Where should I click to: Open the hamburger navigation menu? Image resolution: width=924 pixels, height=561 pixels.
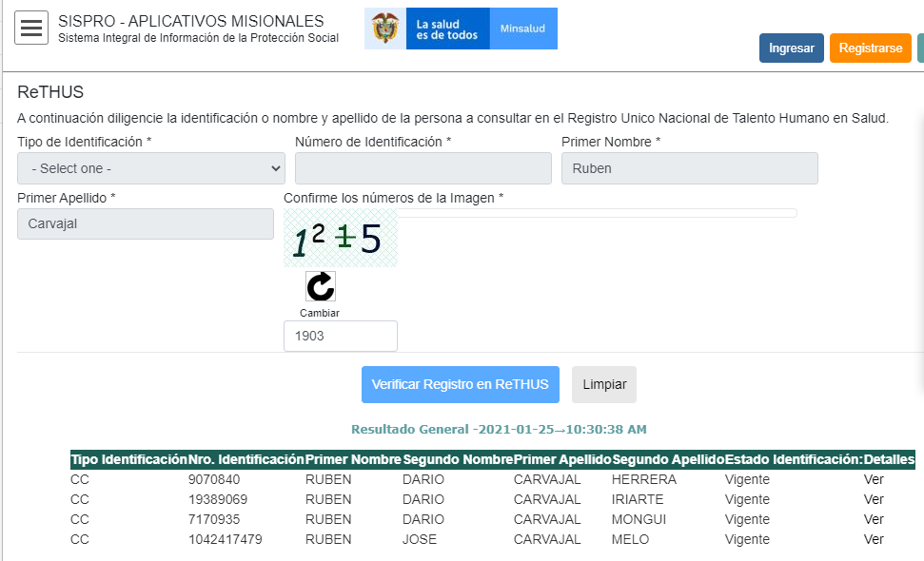tap(31, 28)
